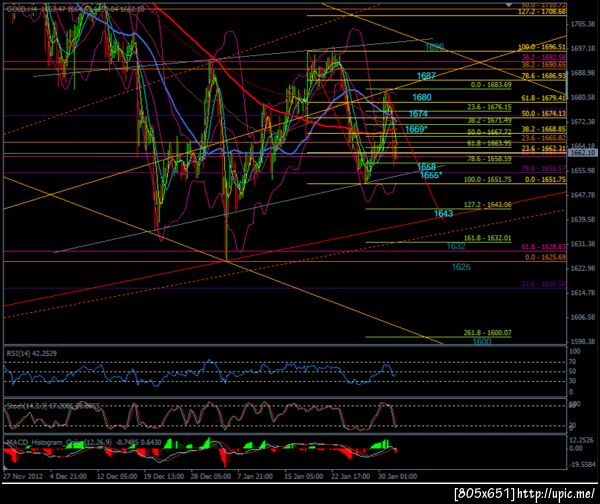Image resolution: width=600 pixels, height=504 pixels.
Task: Click the 1614.78 price axis value
Action: (x=583, y=293)
